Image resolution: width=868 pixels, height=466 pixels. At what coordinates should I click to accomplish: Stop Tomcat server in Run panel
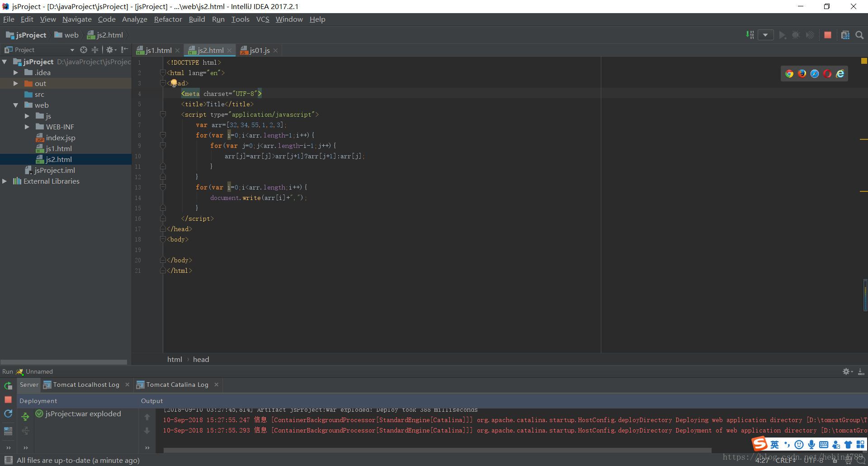[8, 400]
